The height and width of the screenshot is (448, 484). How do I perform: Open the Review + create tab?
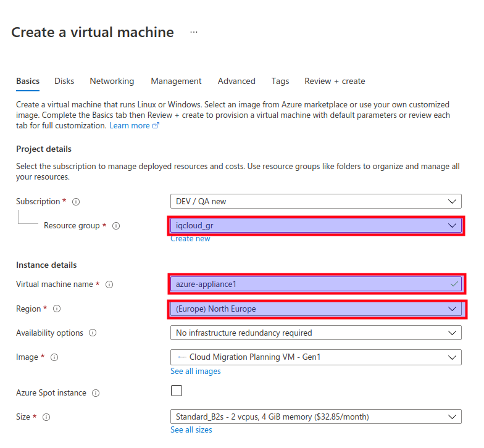click(x=335, y=81)
